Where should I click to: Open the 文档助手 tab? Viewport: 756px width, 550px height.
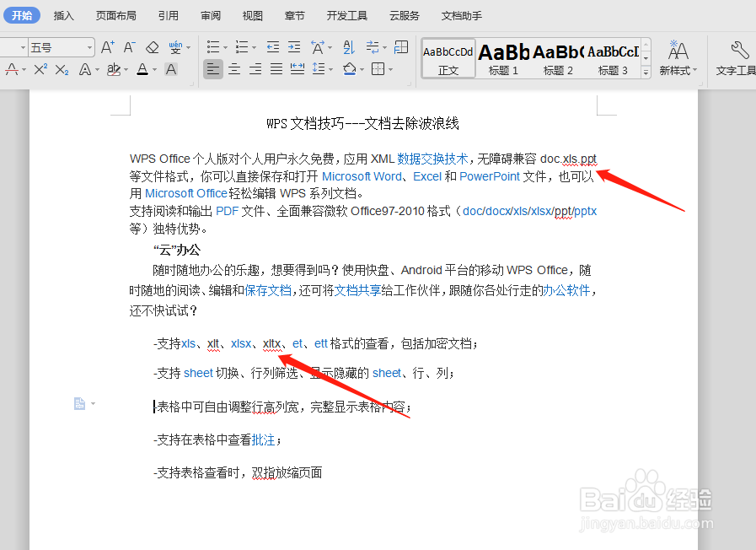tap(461, 16)
